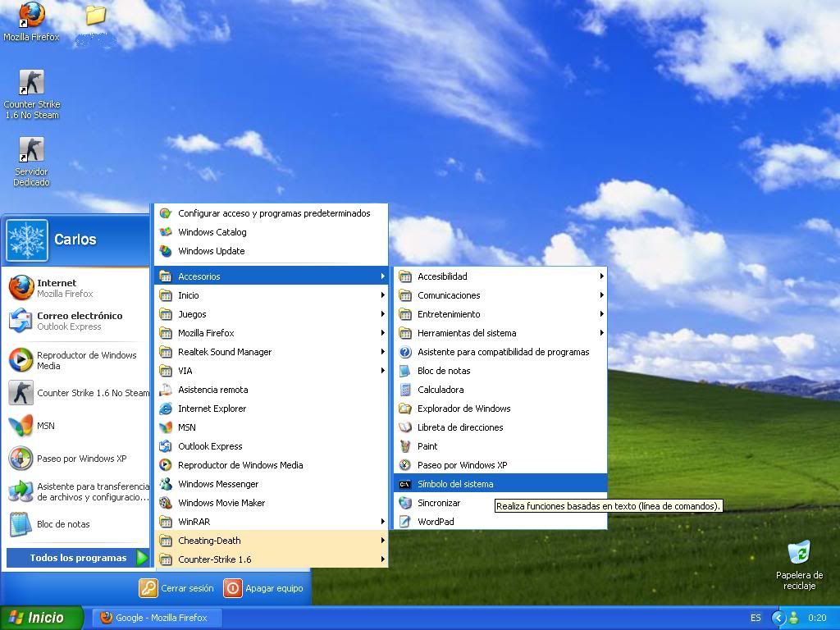
Task: Expand the Accesorios submenu arrow
Action: tap(382, 276)
